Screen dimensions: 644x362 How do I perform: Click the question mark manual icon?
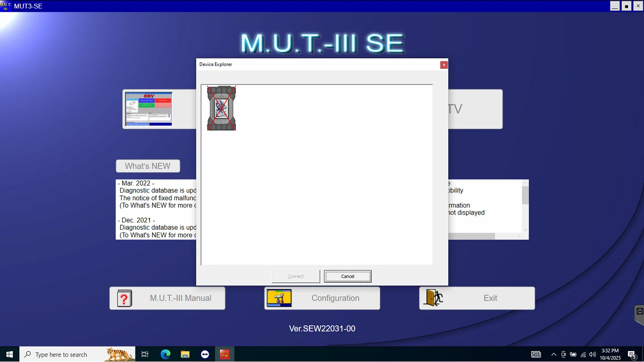click(124, 298)
